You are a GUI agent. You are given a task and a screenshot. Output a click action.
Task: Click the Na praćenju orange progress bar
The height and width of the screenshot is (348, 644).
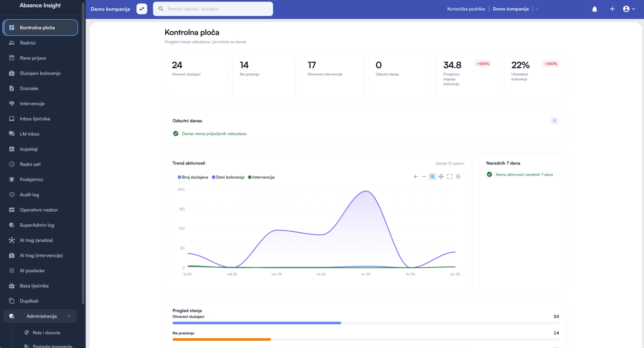click(221, 339)
